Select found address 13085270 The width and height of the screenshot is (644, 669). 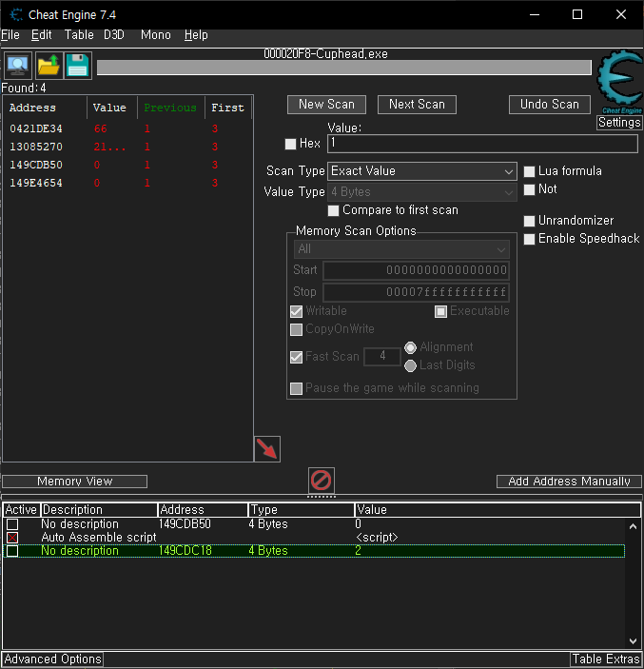coord(36,147)
